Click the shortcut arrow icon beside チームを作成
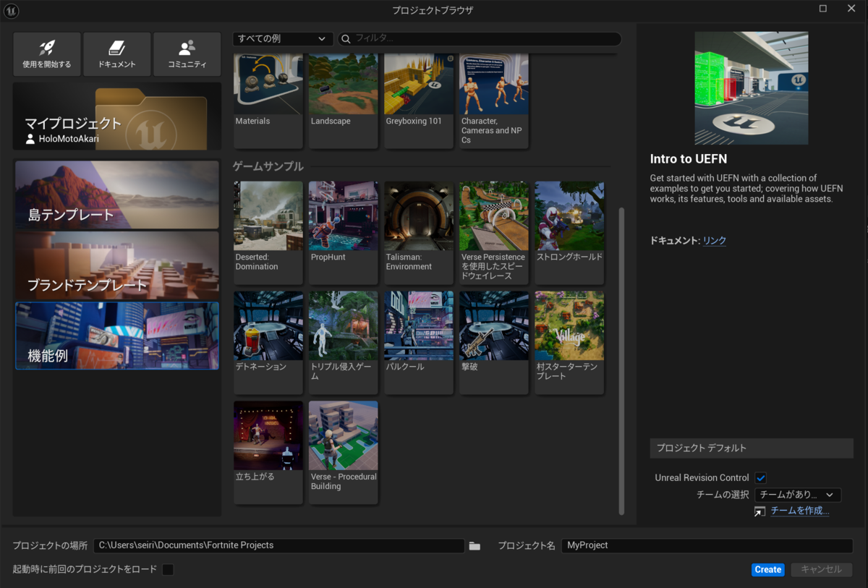 click(759, 511)
